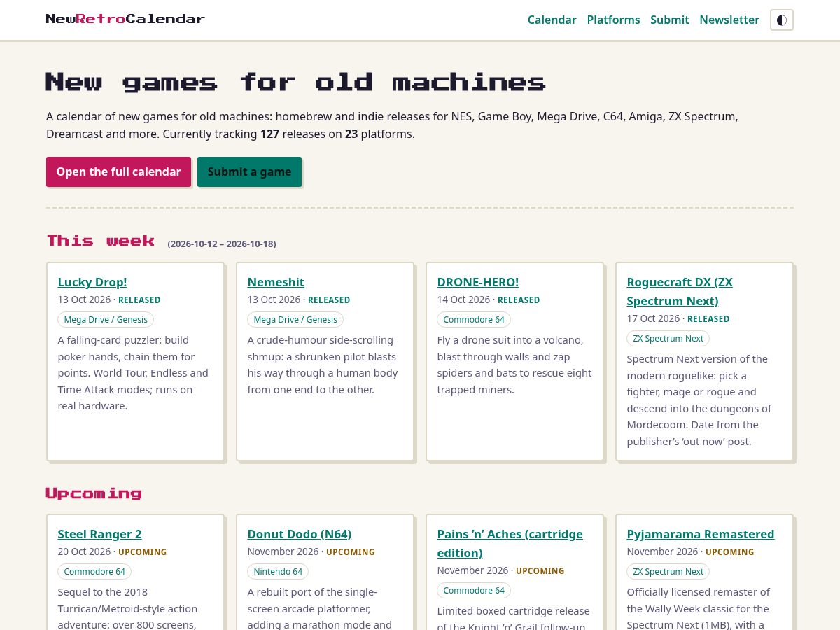Screen dimensions: 840x630
Task: Select Nintendo 64 tag on Donut Dodo
Action: coord(278,571)
